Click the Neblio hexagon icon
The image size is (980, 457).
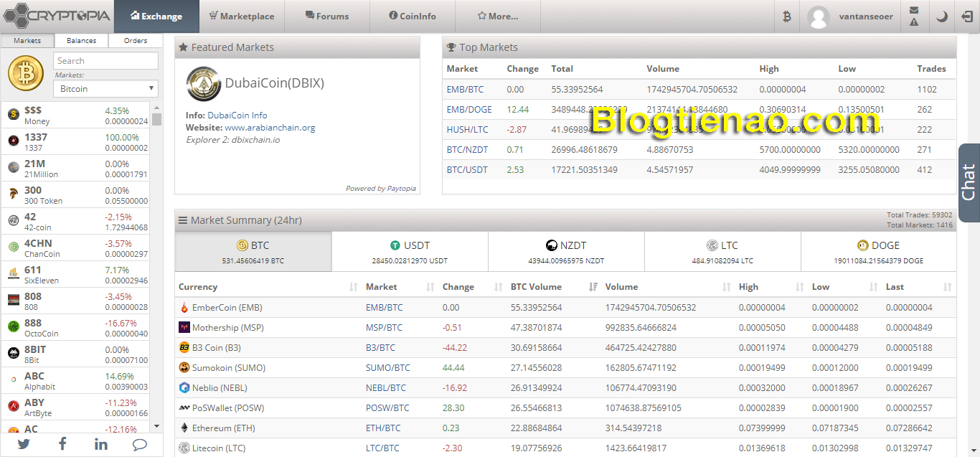pyautogui.click(x=184, y=388)
